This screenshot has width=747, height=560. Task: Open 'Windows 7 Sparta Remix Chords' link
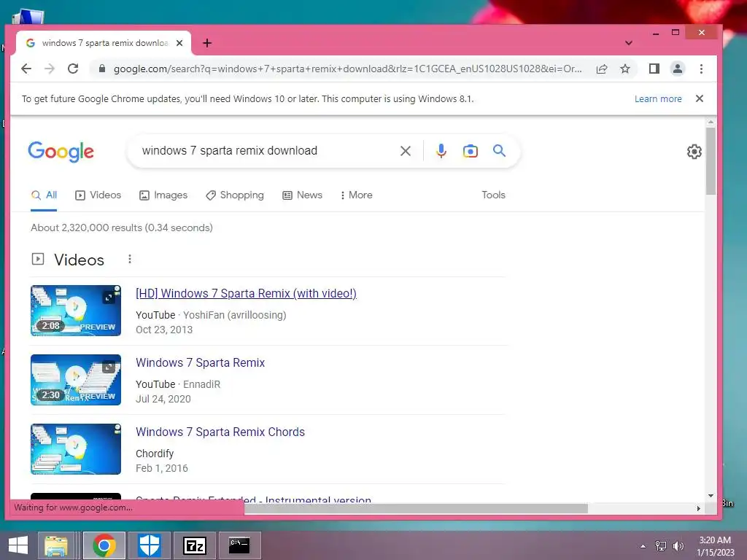click(220, 432)
